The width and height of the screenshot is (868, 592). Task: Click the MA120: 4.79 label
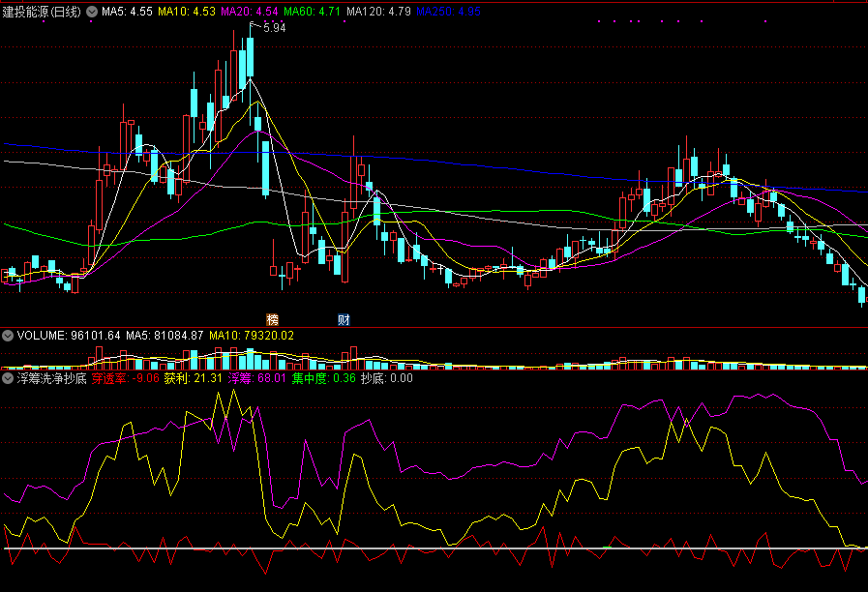tap(378, 12)
